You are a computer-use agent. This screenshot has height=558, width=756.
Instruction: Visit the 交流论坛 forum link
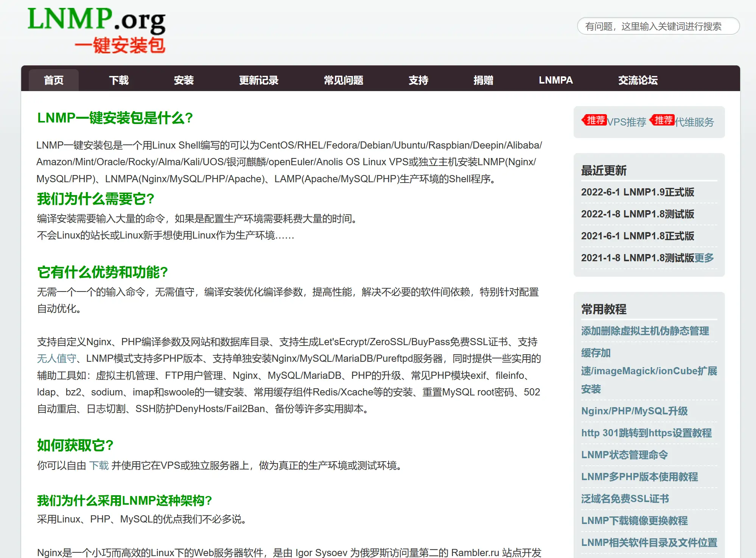(x=638, y=80)
